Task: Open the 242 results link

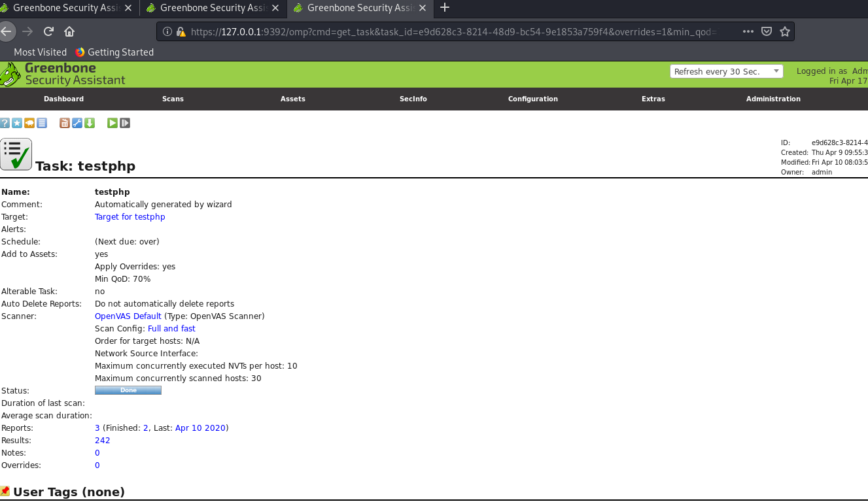Action: (x=103, y=440)
